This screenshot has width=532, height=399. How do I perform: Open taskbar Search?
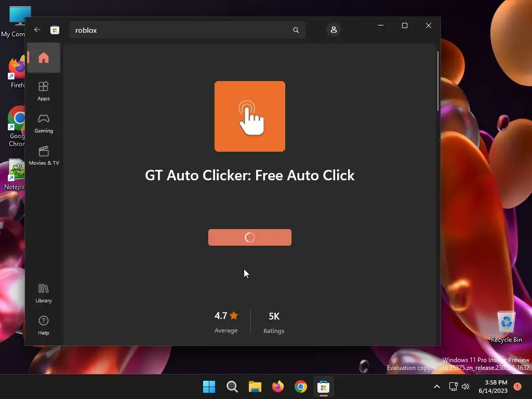232,387
